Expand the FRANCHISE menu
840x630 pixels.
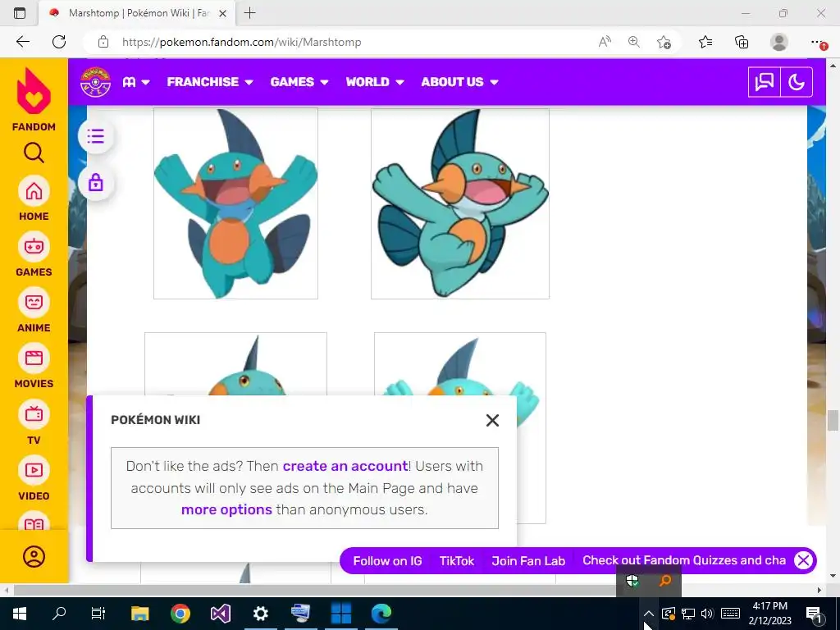pyautogui.click(x=209, y=82)
